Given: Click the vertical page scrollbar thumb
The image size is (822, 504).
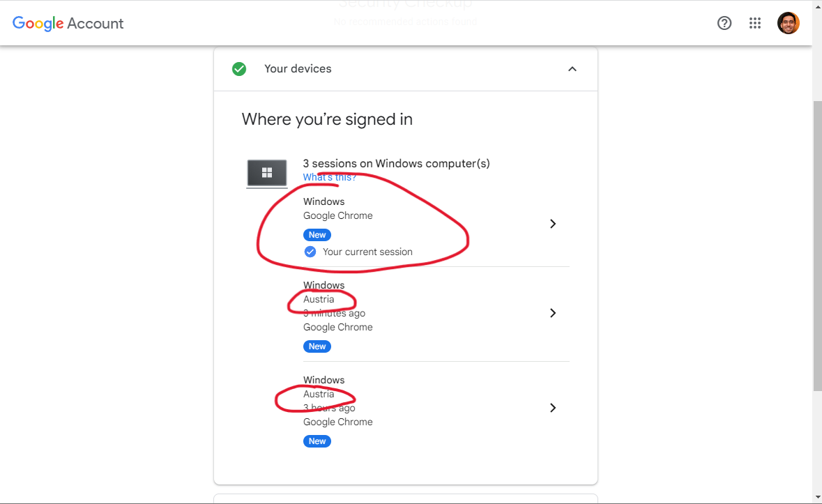Looking at the screenshot, I should pyautogui.click(x=817, y=245).
